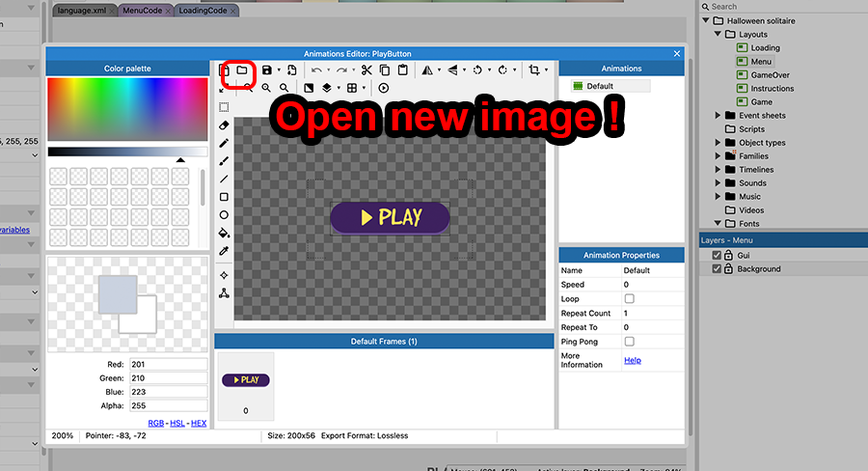Screen dimensions: 868x471
Task: Select the Rectangle shape tool
Action: pos(224,197)
